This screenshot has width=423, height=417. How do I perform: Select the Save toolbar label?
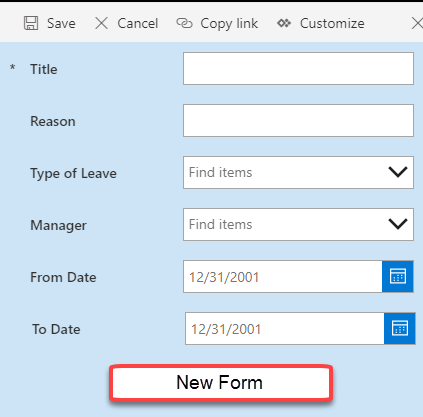click(61, 23)
